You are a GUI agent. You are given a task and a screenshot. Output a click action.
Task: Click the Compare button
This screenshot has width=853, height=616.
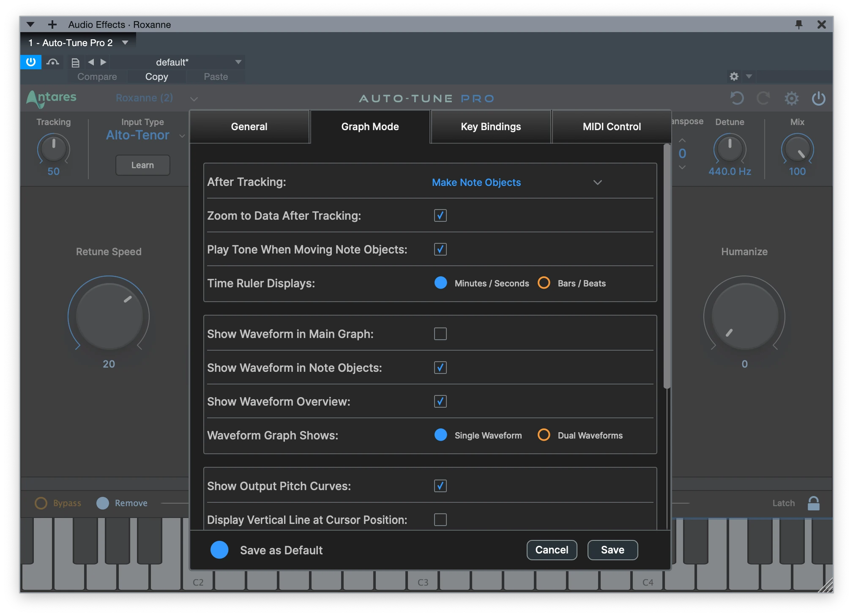(97, 76)
